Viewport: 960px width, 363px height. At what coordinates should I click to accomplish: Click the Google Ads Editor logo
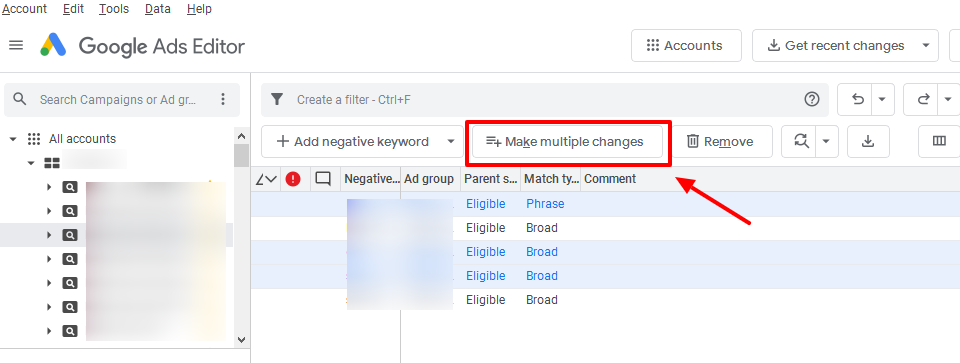53,45
